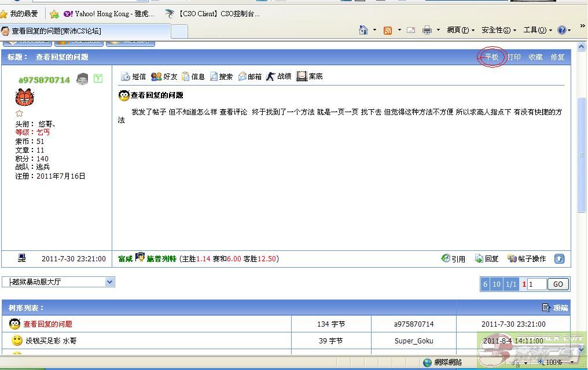The height and width of the screenshot is (370, 588).
Task: Click the 回复 (reply) link
Action: click(491, 259)
